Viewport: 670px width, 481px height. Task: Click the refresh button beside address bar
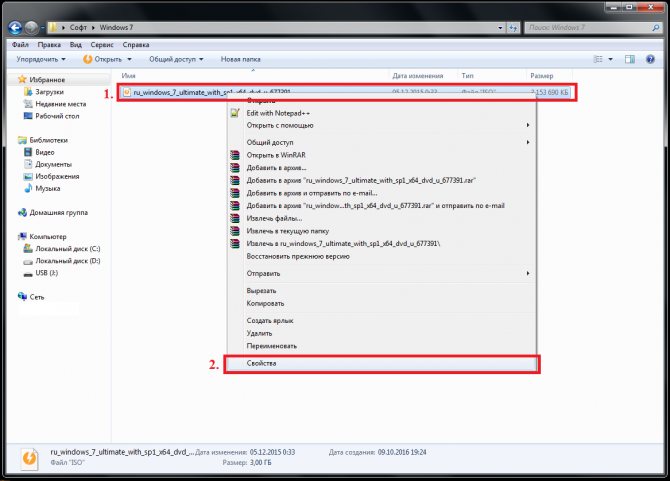click(x=513, y=28)
